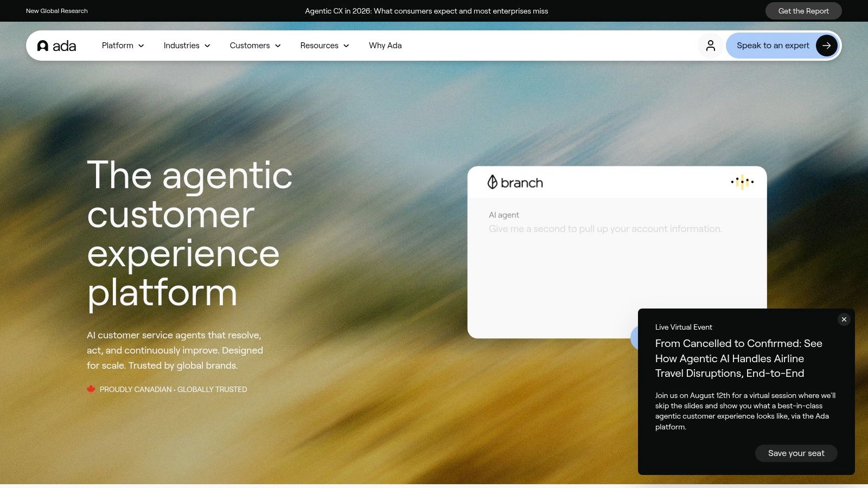Open the Customers dropdown menu
The image size is (868, 488).
tap(256, 46)
